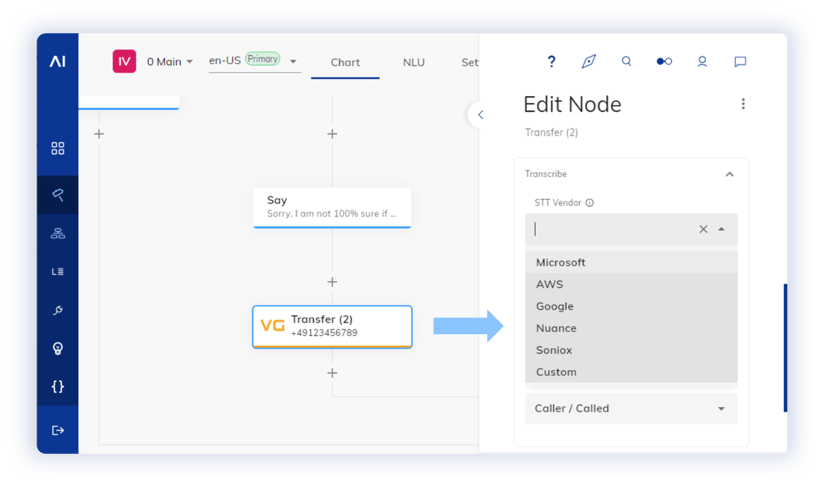Open the dashboard grid icon in sidebar

[x=57, y=148]
